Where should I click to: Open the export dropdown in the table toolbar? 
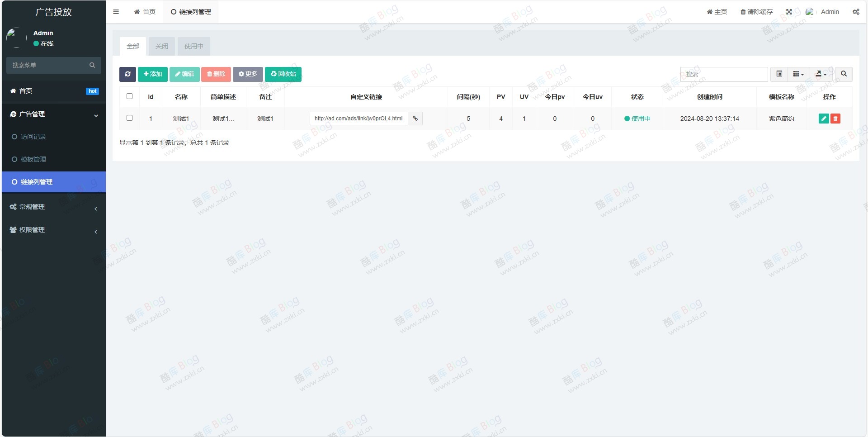click(821, 74)
